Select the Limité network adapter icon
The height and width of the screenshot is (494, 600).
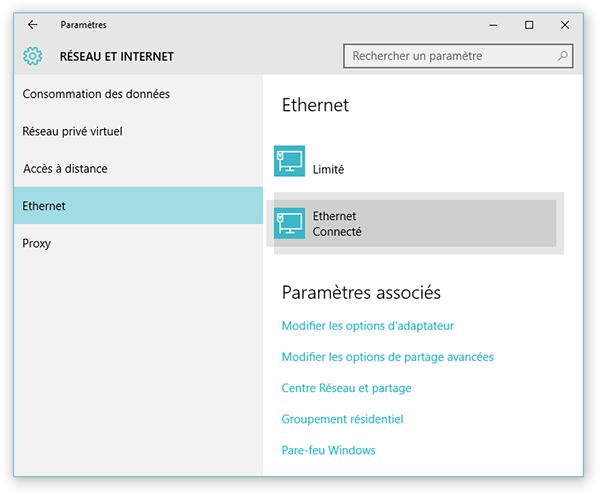(289, 161)
